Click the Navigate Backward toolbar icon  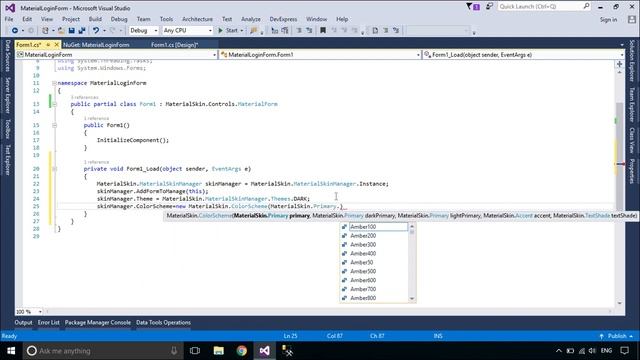(15, 31)
